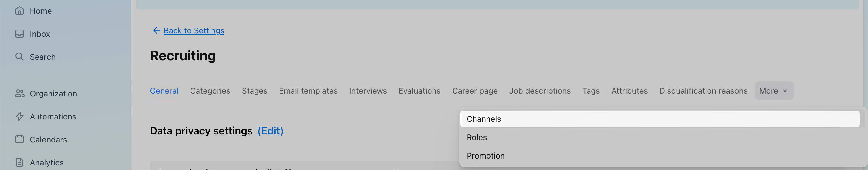Open the Job descriptions tab

point(540,91)
